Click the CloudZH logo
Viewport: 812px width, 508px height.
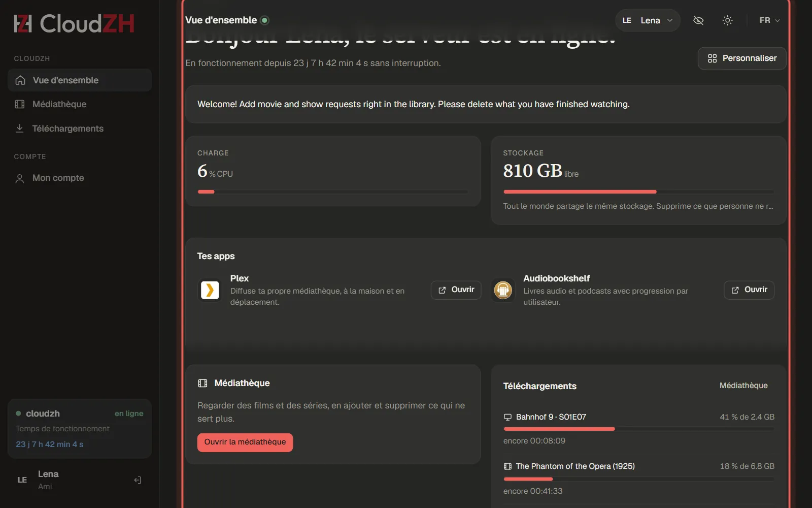pos(74,23)
